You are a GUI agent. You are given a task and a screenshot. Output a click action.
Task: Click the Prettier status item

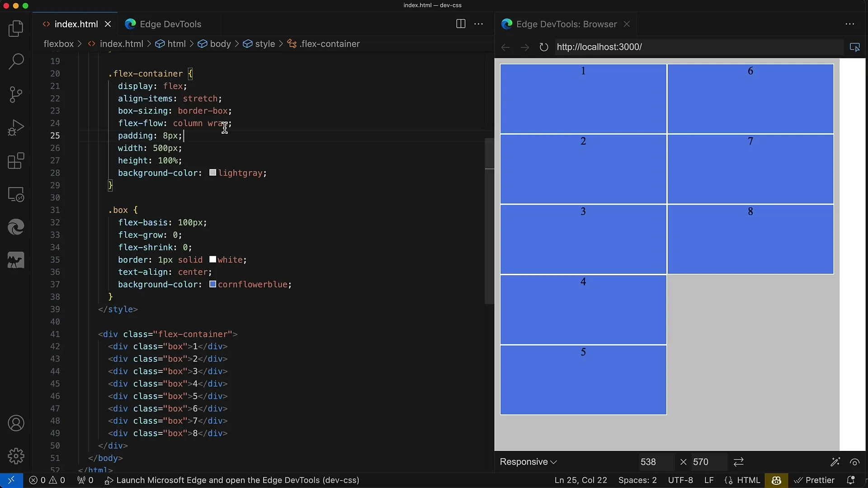(814, 480)
